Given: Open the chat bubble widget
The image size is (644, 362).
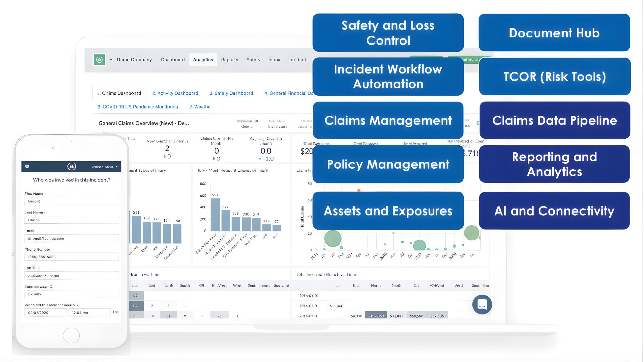Looking at the screenshot, I should coord(482,304).
